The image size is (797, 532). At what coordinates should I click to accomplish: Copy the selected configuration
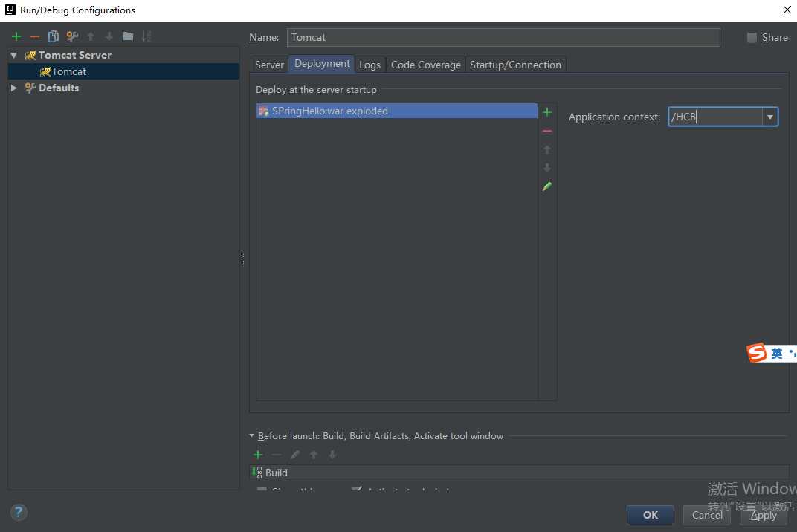tap(54, 36)
